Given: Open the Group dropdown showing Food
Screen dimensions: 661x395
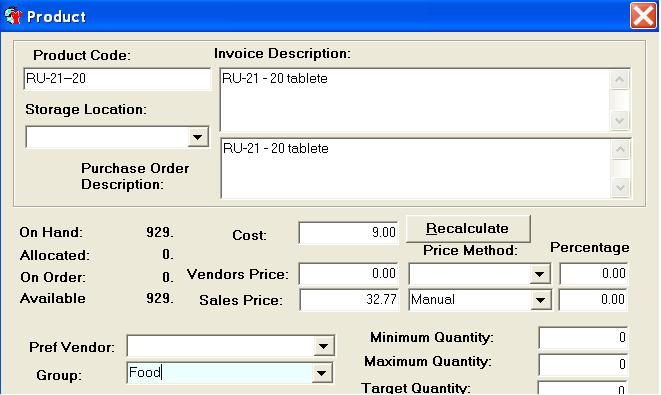Looking at the screenshot, I should click(x=322, y=373).
